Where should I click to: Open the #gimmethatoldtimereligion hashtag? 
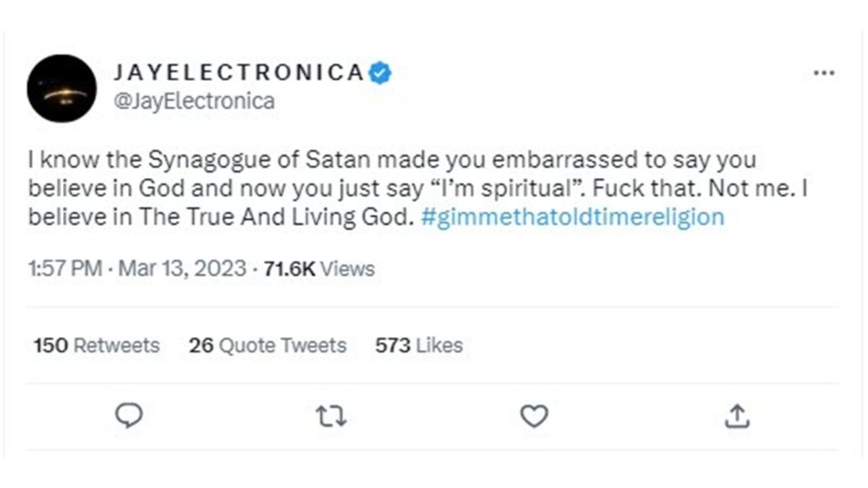(572, 218)
